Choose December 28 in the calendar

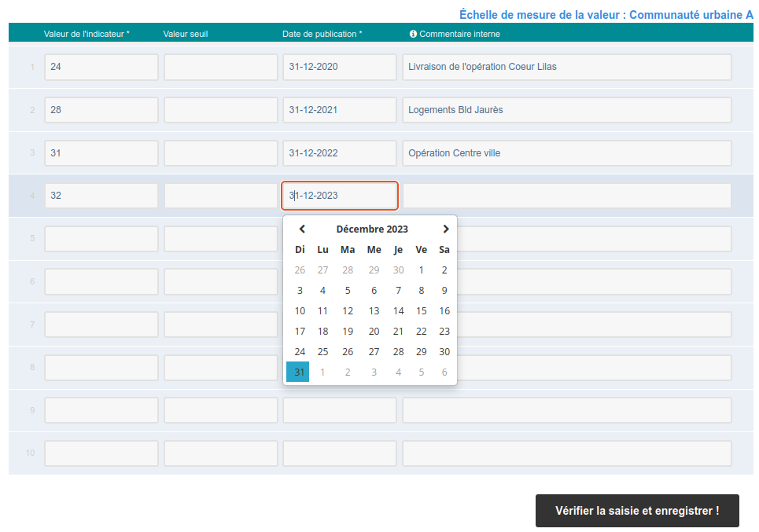pyautogui.click(x=399, y=351)
